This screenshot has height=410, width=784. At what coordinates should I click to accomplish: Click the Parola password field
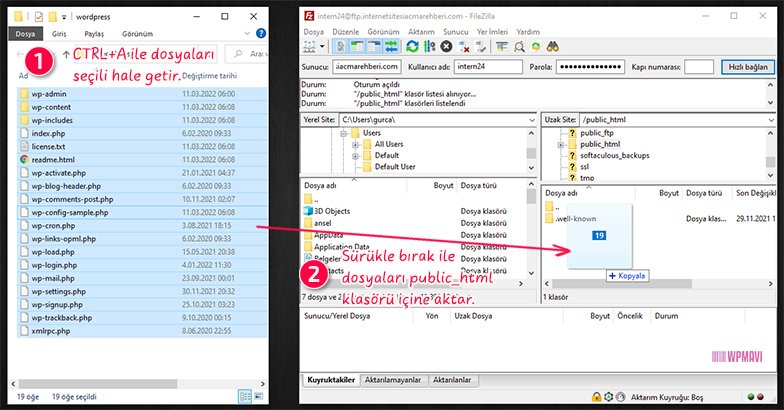(590, 66)
